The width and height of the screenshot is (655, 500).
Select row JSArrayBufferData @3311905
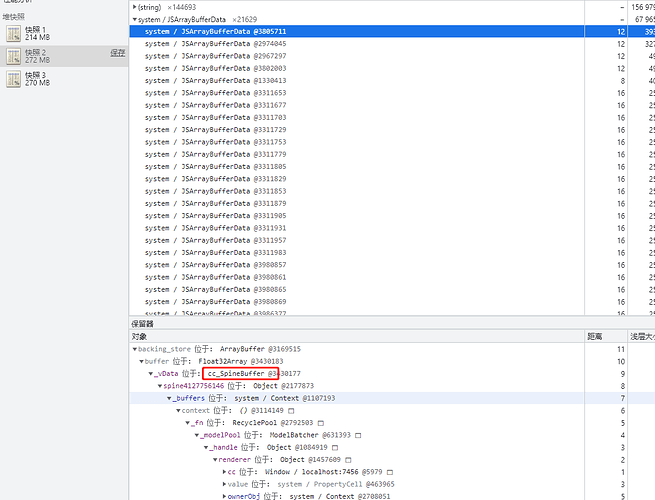(392, 216)
